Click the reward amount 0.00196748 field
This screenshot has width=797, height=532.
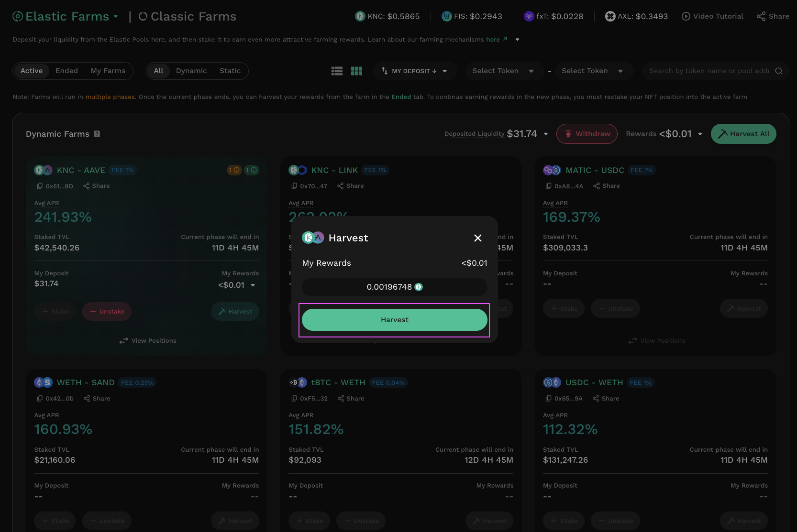point(395,287)
